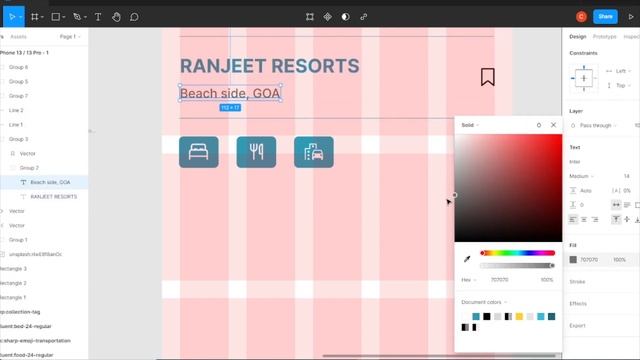Click the link icon in top toolbar
The image size is (640, 360).
pyautogui.click(x=364, y=17)
